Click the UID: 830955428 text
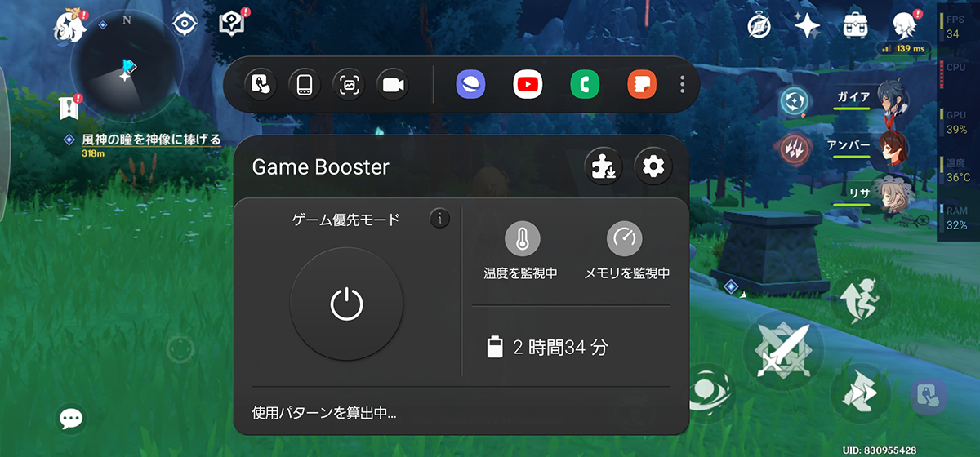Image resolution: width=980 pixels, height=457 pixels. click(880, 450)
